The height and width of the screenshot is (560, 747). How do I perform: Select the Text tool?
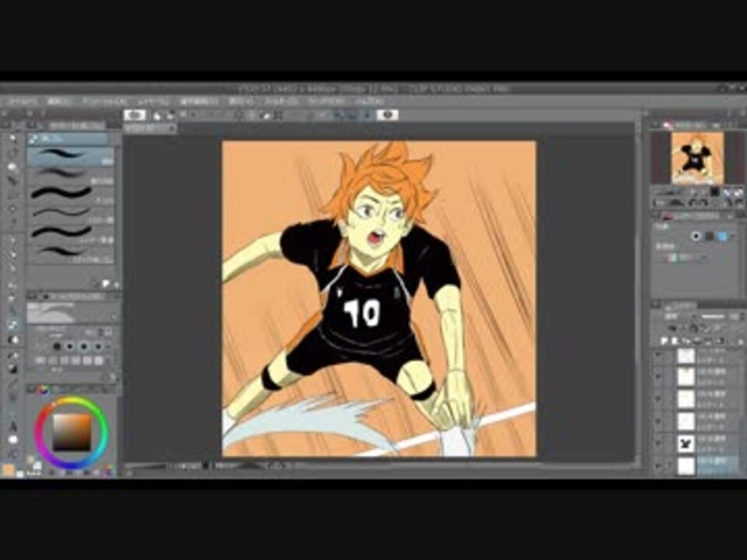pyautogui.click(x=13, y=426)
